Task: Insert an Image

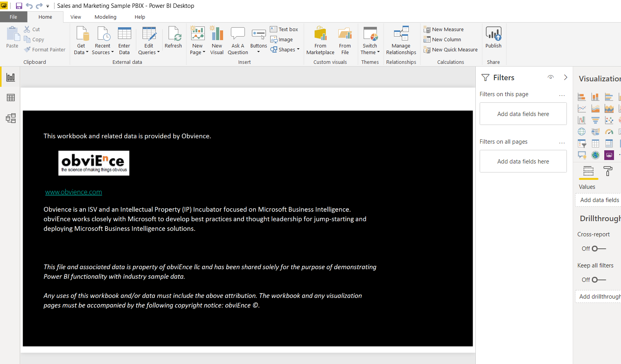Action: click(281, 39)
